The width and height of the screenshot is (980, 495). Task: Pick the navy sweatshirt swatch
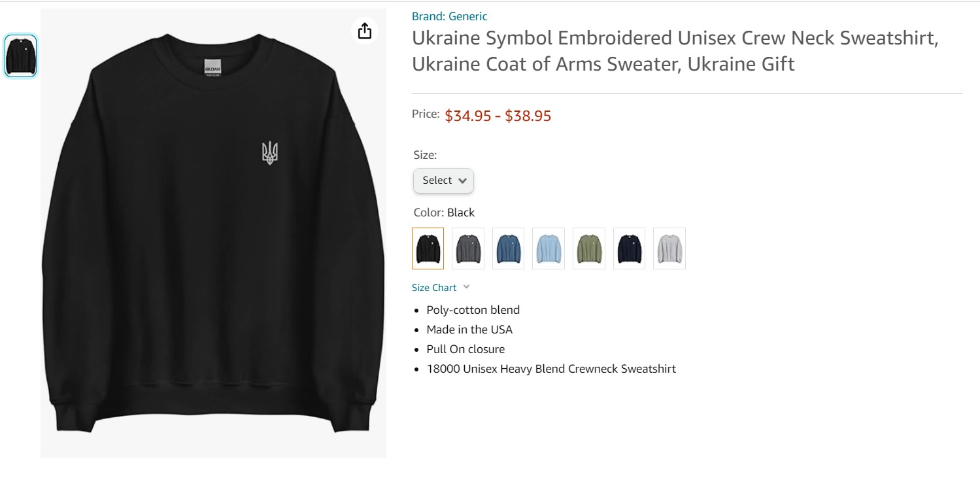click(629, 248)
